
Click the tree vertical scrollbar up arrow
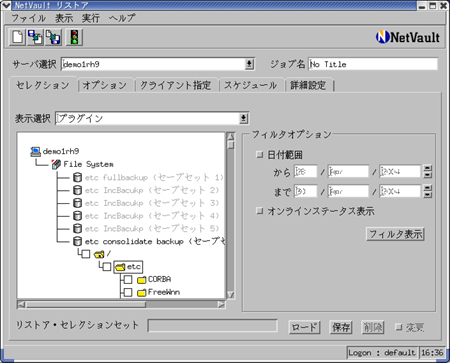[231, 136]
